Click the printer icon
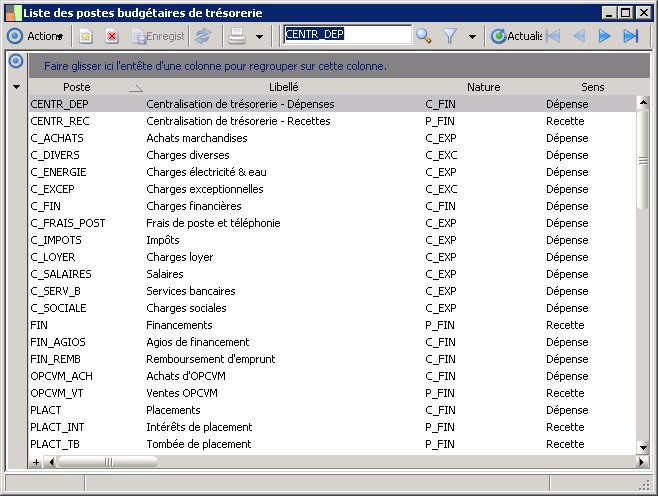The image size is (658, 496). (236, 36)
